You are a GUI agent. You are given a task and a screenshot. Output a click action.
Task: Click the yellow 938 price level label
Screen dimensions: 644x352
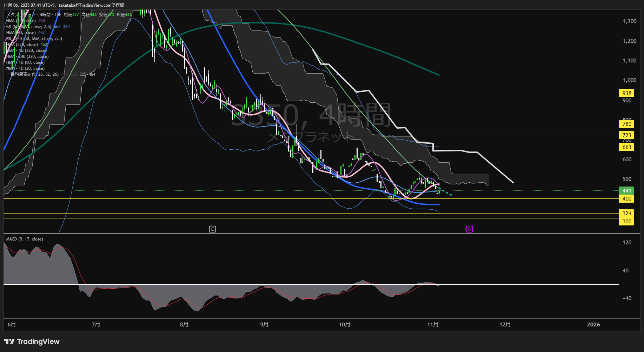626,93
